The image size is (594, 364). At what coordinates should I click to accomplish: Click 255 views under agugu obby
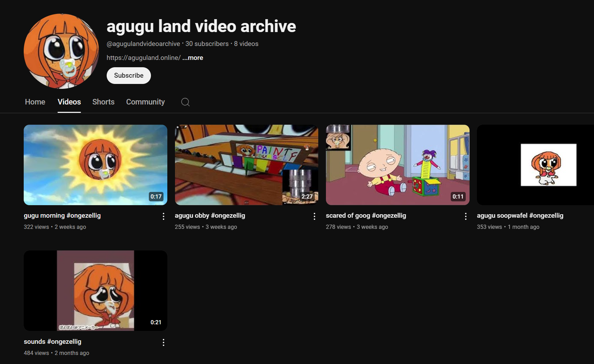point(187,227)
